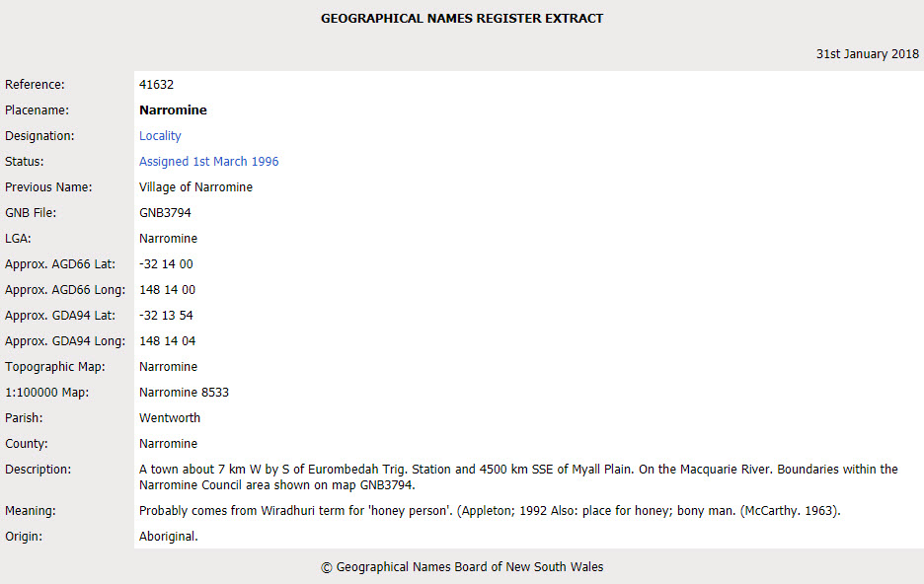Image resolution: width=924 pixels, height=584 pixels.
Task: Click the 'County:' field label
Action: pos(26,444)
